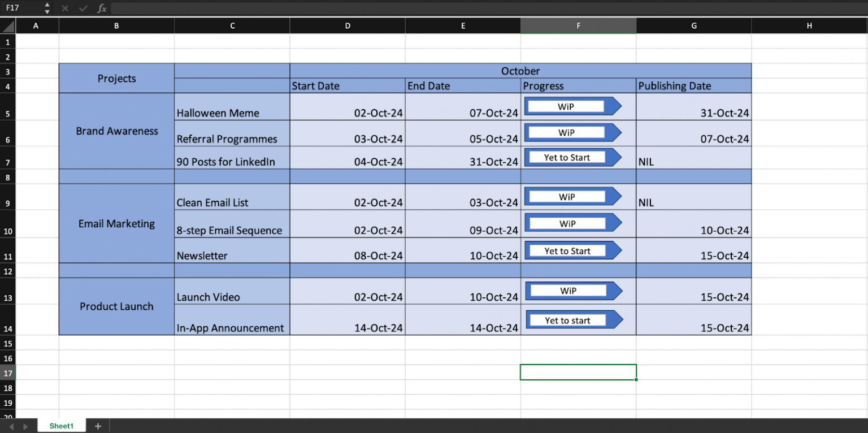Select the Sheet1 tab

61,426
